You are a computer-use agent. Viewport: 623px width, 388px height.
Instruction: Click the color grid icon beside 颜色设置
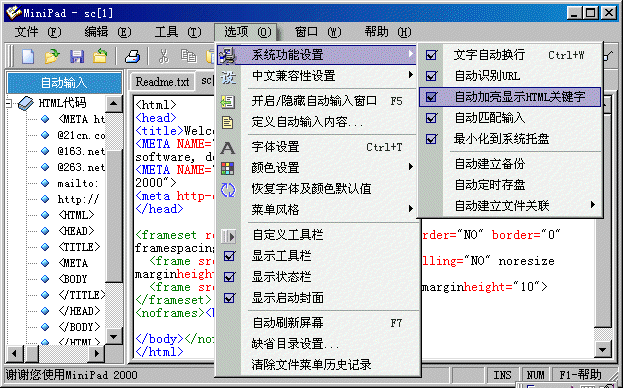point(228,169)
